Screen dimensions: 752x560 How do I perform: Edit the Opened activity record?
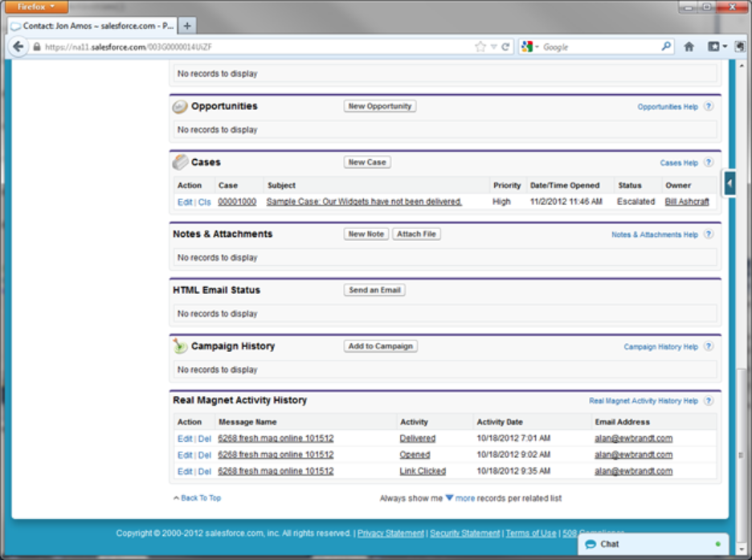(x=185, y=456)
